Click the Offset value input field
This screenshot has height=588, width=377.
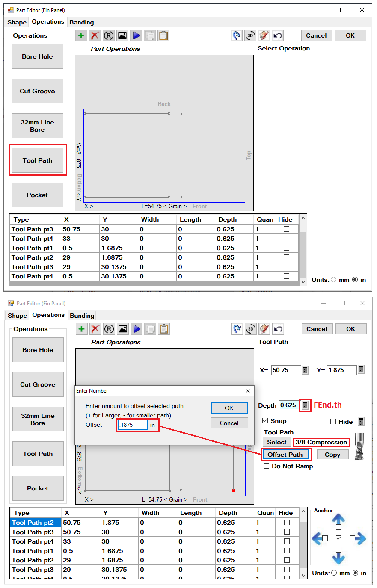pyautogui.click(x=133, y=425)
